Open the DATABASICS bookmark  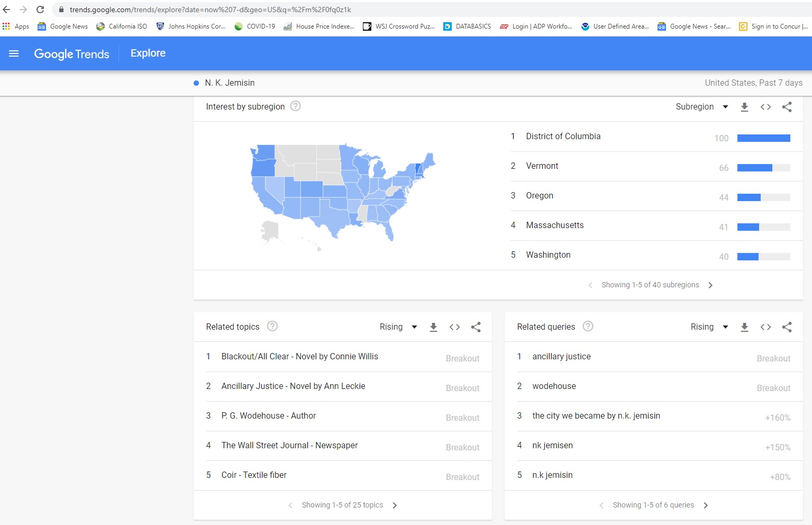467,26
